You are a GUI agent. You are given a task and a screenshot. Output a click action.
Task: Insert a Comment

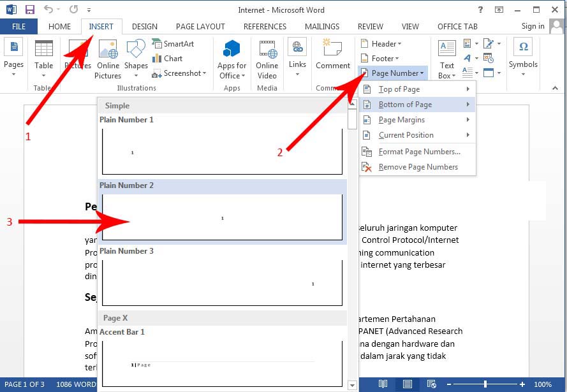pyautogui.click(x=333, y=54)
